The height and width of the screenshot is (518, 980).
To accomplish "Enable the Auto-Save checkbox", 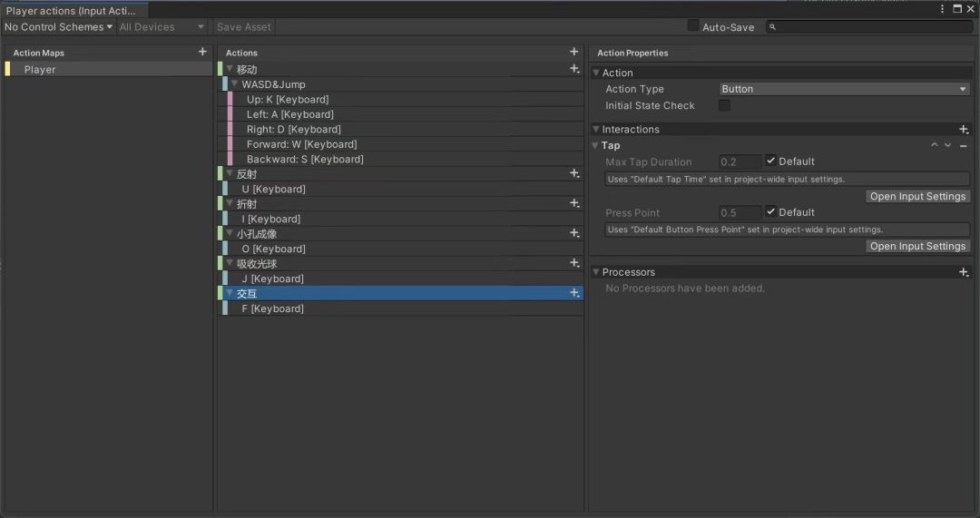I will coord(693,26).
